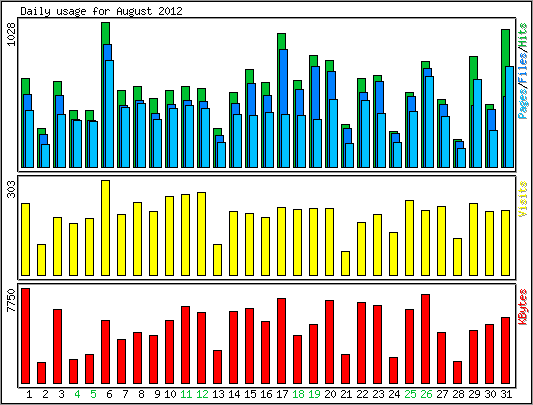Image resolution: width=533 pixels, height=405 pixels.
Task: Click day 24 on the x-axis
Action: tap(394, 394)
